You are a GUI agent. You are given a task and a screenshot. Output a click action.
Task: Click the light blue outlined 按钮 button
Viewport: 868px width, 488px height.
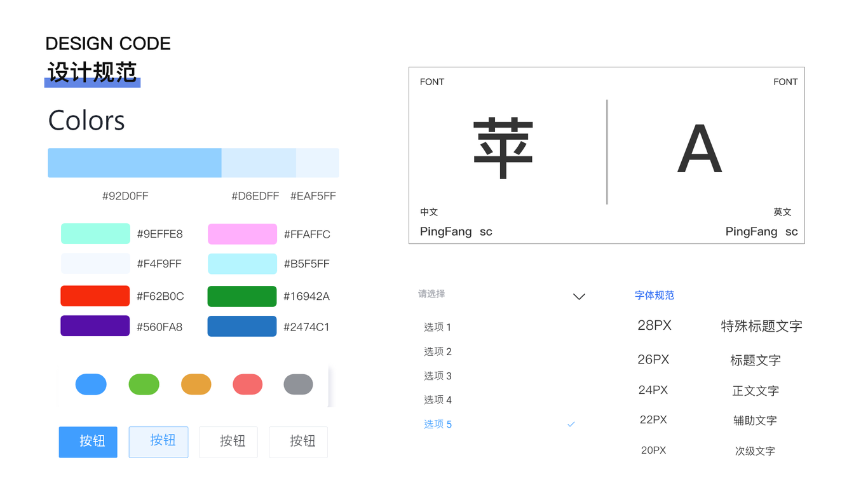(x=159, y=442)
